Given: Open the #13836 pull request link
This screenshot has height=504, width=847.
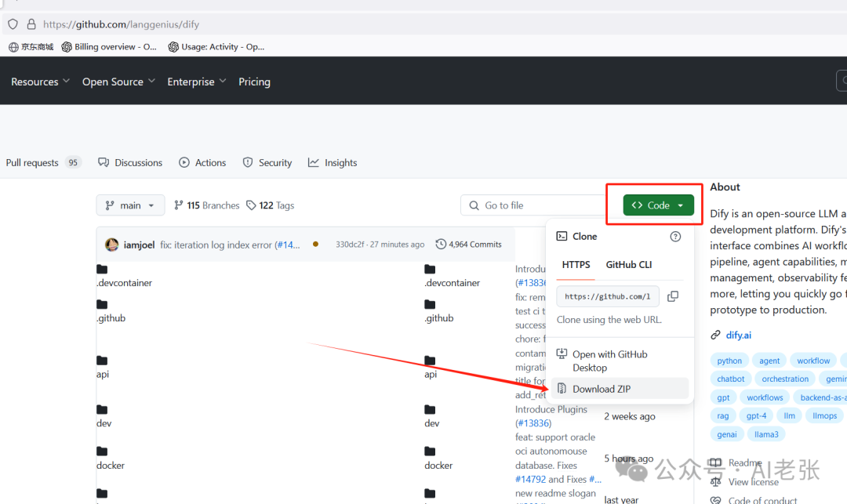Looking at the screenshot, I should pyautogui.click(x=534, y=423).
